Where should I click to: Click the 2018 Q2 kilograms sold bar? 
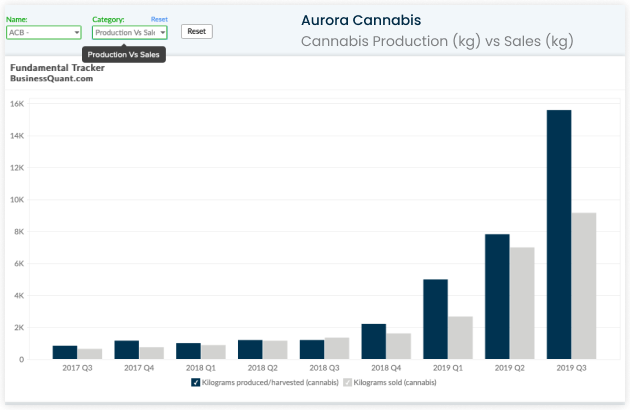point(275,350)
